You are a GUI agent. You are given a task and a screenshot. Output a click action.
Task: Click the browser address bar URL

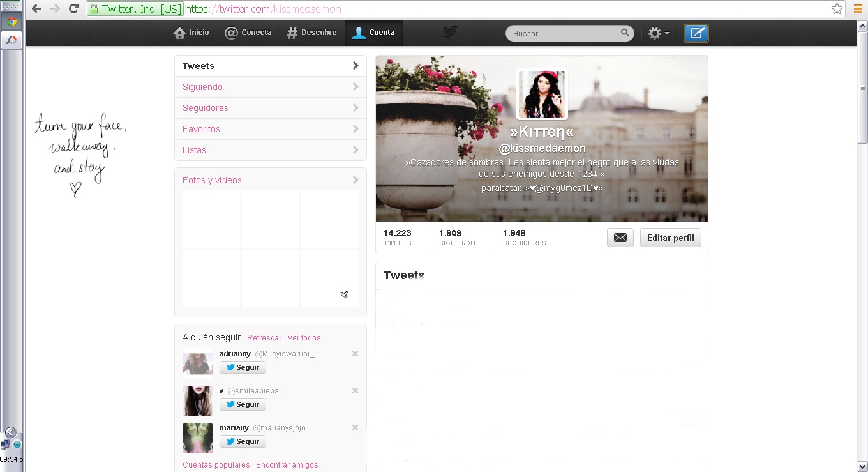point(263,10)
